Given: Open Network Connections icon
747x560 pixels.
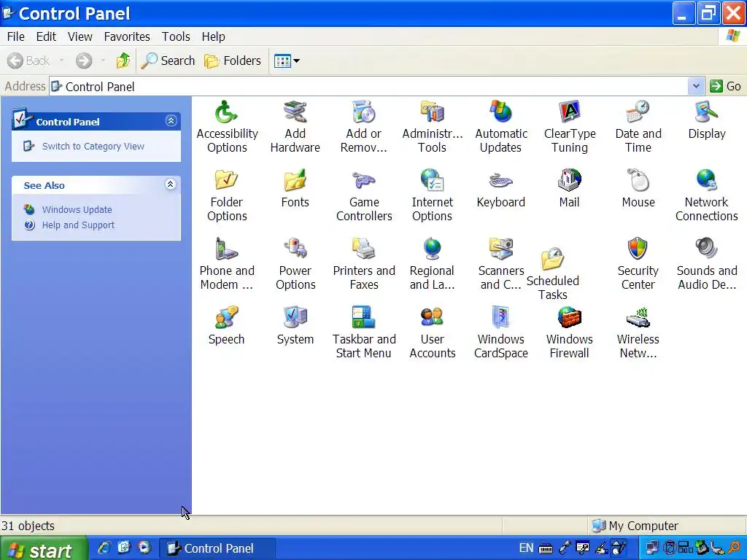Looking at the screenshot, I should (706, 181).
